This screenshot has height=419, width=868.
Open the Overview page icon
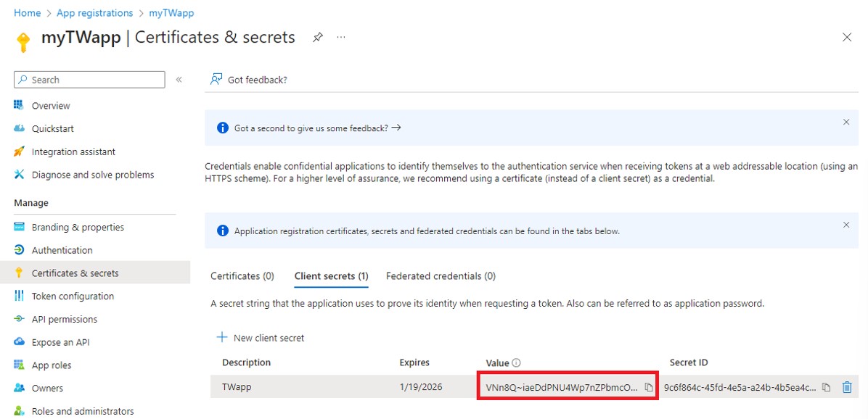[x=20, y=105]
